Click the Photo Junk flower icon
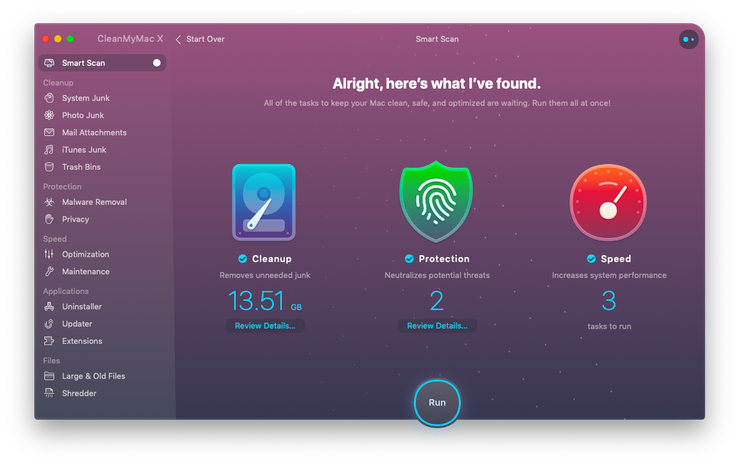This screenshot has width=740, height=465. [x=49, y=115]
